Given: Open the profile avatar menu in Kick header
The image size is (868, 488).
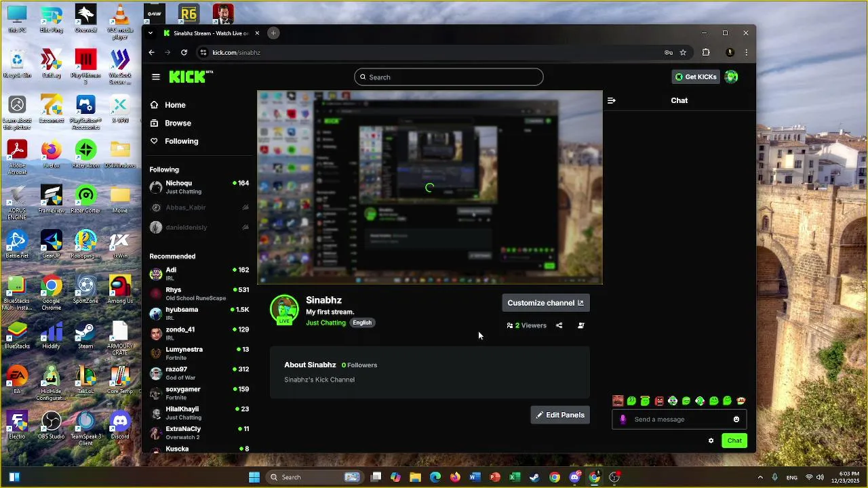Looking at the screenshot, I should coord(731,77).
